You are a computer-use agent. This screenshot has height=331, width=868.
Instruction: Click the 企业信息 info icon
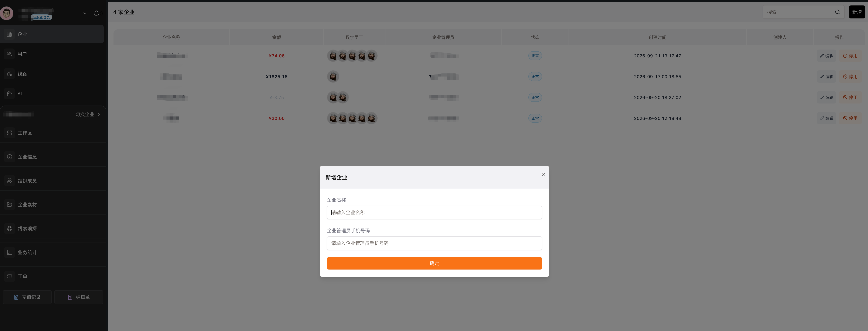point(9,157)
